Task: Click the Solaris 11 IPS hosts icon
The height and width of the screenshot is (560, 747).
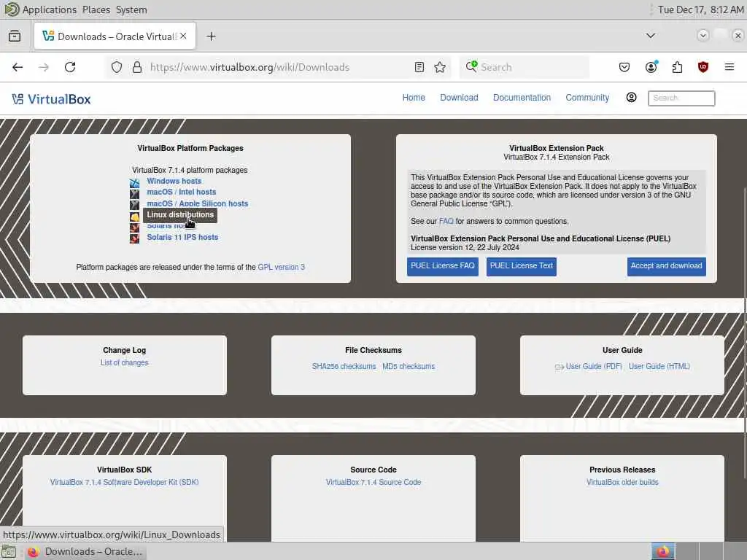Action: point(135,238)
